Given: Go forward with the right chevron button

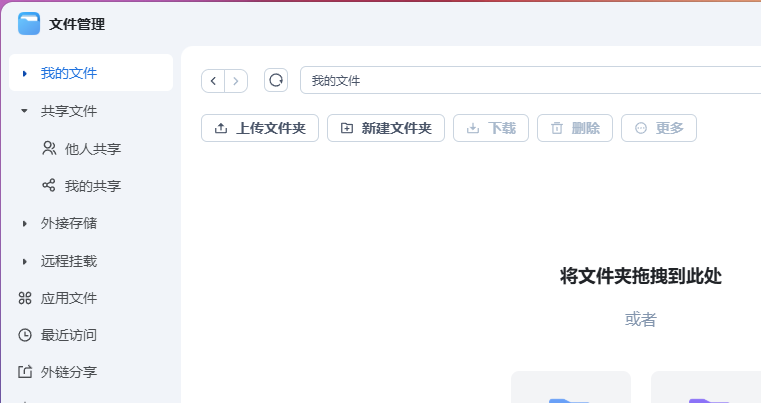Looking at the screenshot, I should tap(236, 81).
